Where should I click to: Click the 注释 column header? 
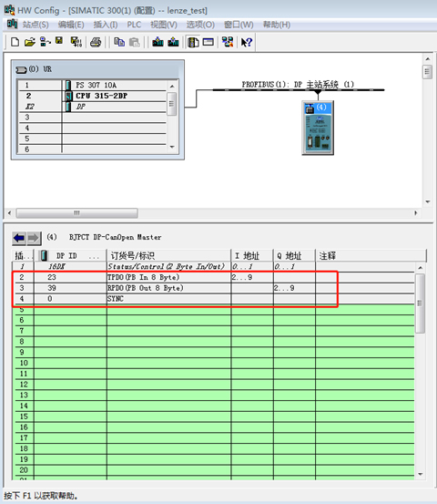pos(371,255)
